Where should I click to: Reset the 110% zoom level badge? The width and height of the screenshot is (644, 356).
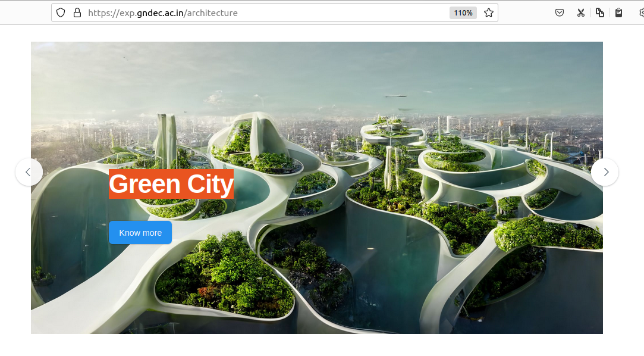(x=463, y=13)
